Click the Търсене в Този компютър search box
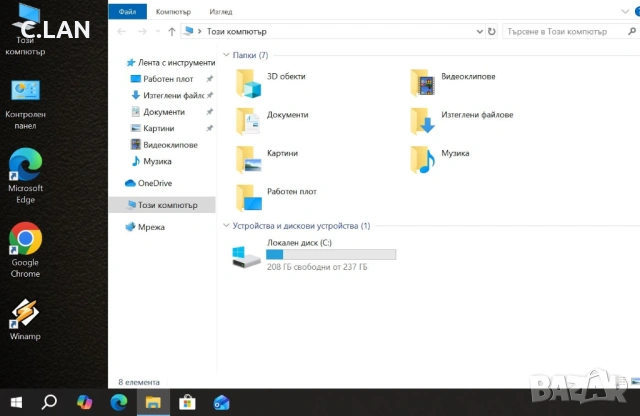Viewport: 640px width, 416px height. 564,31
